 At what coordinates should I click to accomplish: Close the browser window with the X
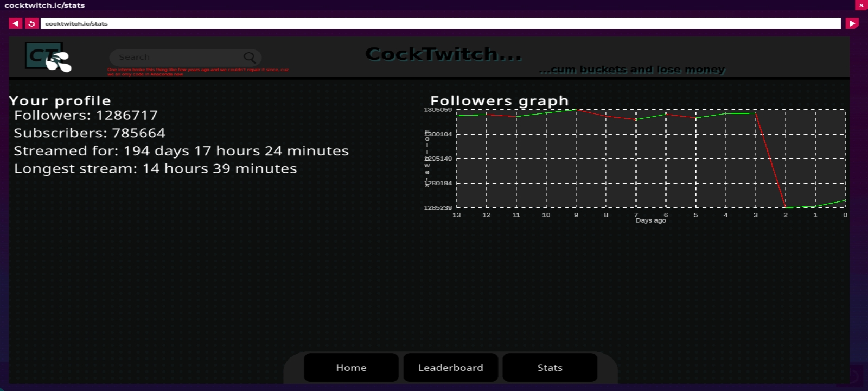tap(861, 5)
